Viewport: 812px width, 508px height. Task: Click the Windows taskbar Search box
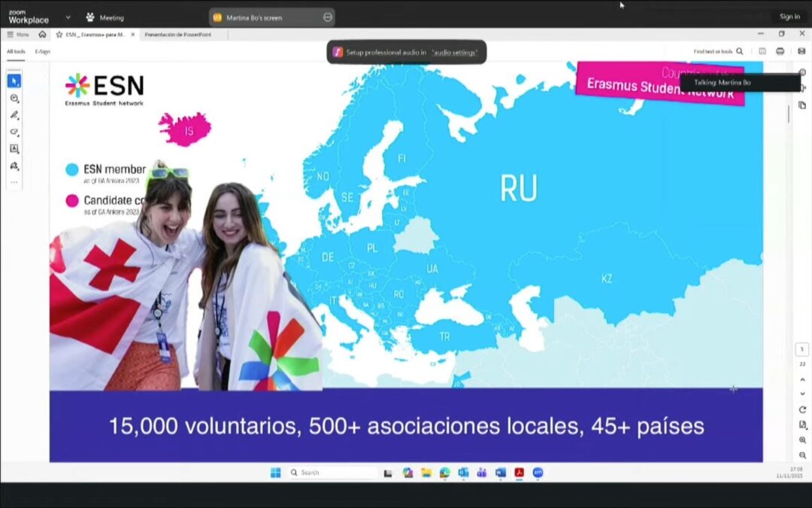(x=332, y=473)
